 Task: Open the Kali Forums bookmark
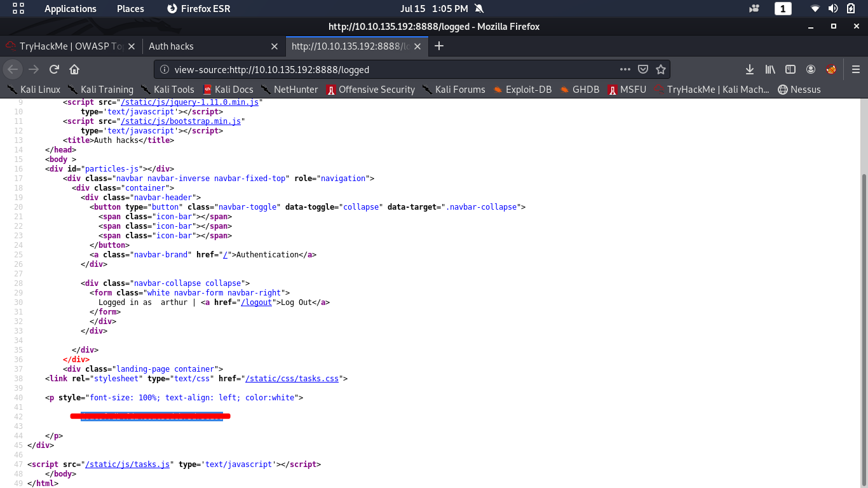tap(454, 90)
